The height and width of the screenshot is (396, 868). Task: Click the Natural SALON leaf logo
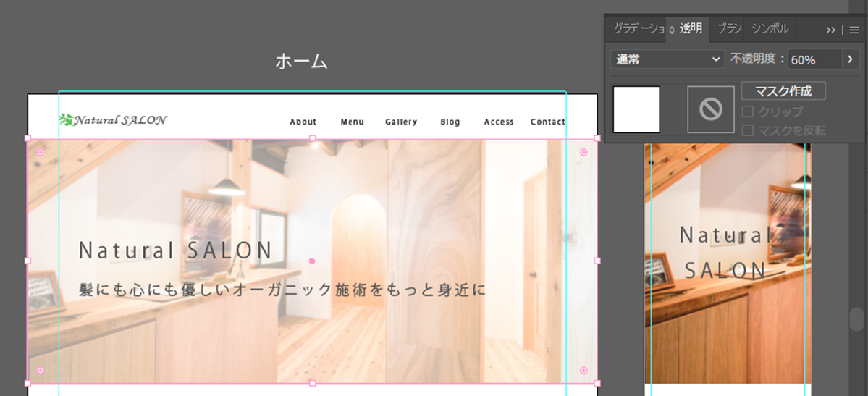[x=113, y=119]
